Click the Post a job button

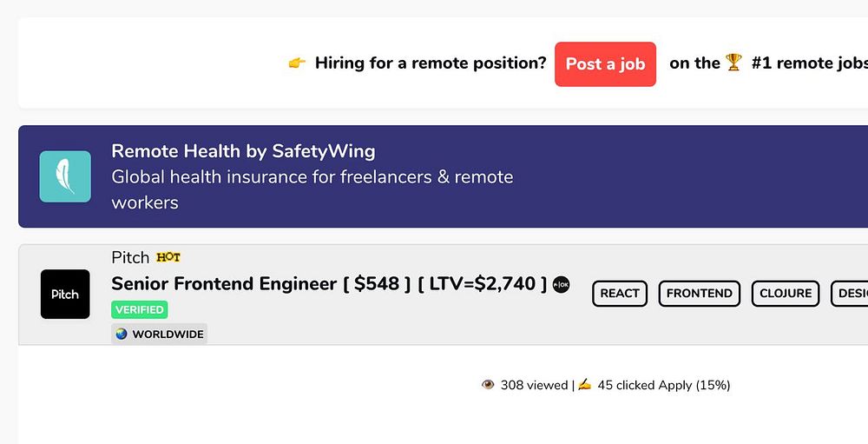click(605, 64)
